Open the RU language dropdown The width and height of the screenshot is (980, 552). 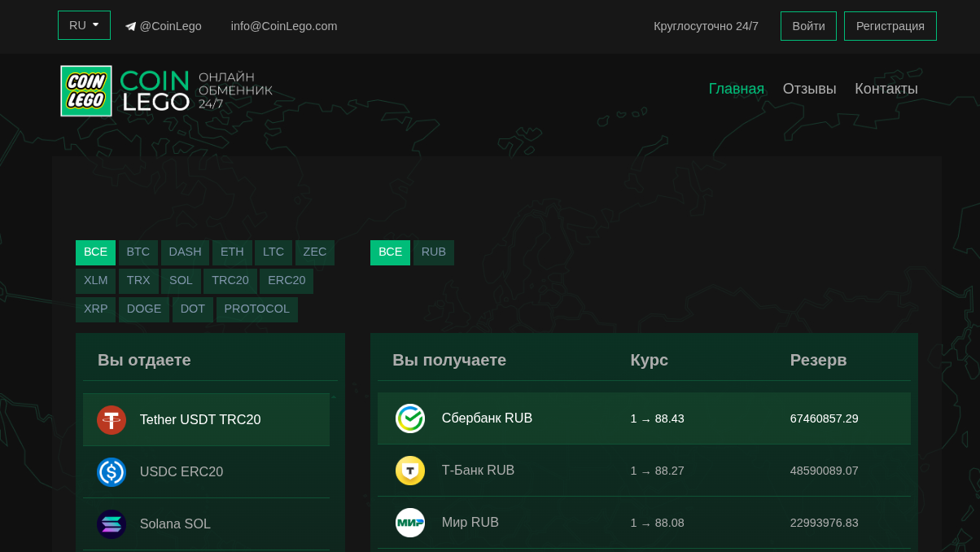(x=84, y=25)
